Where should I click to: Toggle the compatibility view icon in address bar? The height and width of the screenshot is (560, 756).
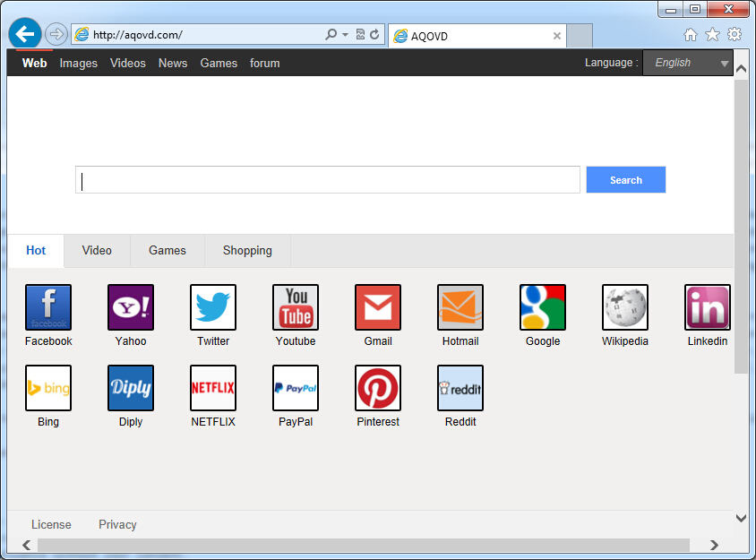360,34
